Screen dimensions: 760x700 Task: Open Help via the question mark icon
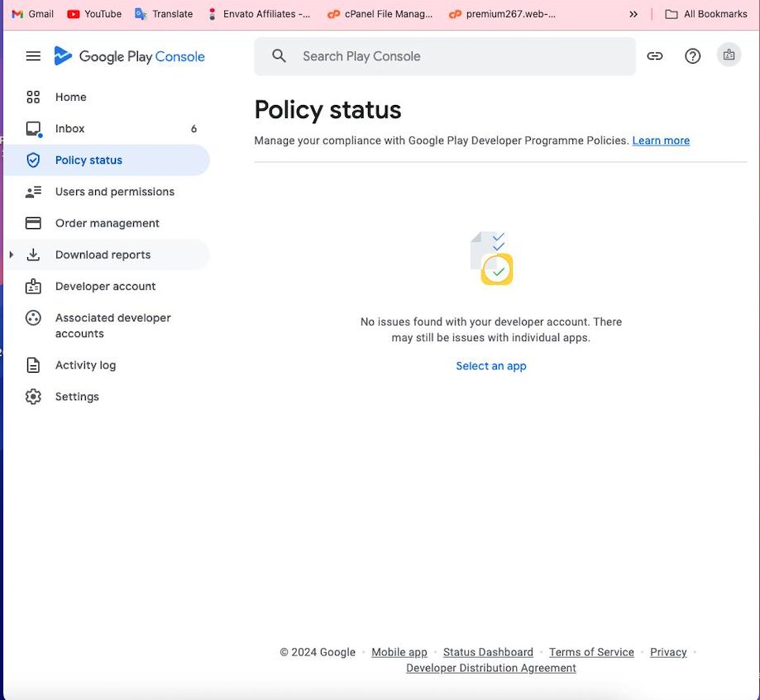pyautogui.click(x=692, y=56)
